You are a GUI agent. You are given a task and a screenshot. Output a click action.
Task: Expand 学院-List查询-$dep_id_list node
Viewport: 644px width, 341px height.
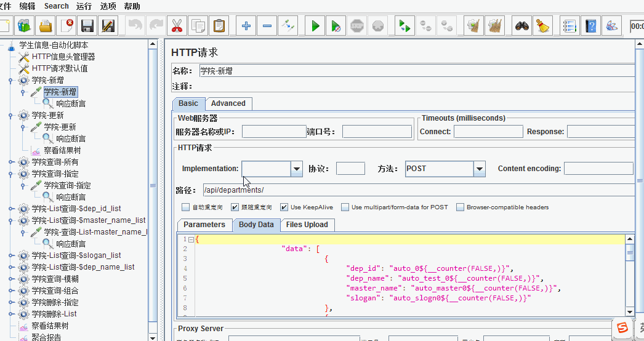10,209
